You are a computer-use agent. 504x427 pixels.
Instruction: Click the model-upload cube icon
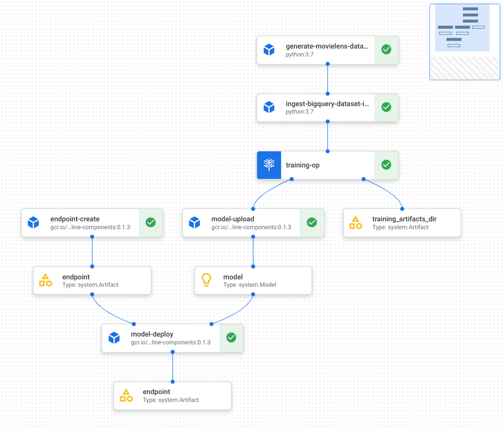pos(195,222)
